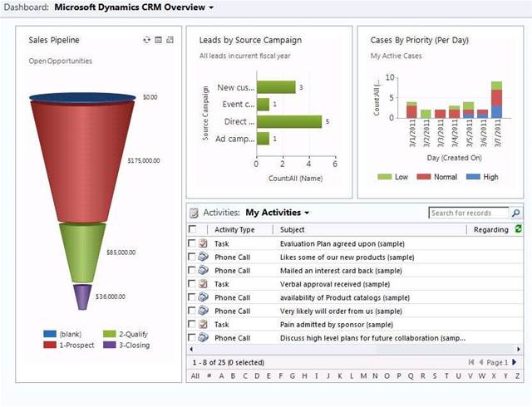
Task: Select all activities header checkbox
Action: (192, 229)
